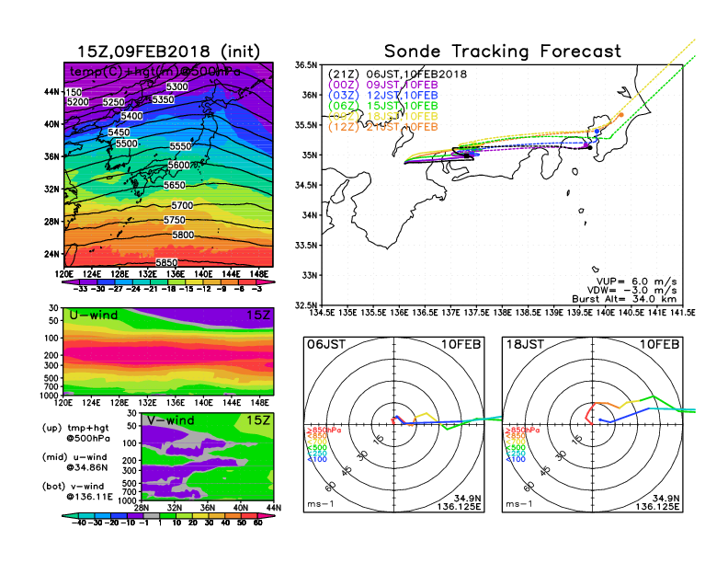
Task: Select the orange '(12Z) 21JST,10FEB' legend entry
Action: point(383,127)
